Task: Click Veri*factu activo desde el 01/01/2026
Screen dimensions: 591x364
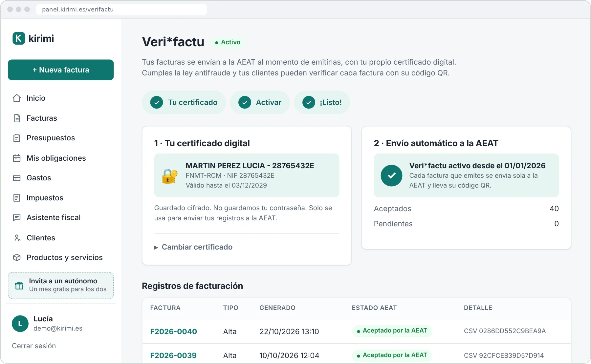Action: pos(477,166)
